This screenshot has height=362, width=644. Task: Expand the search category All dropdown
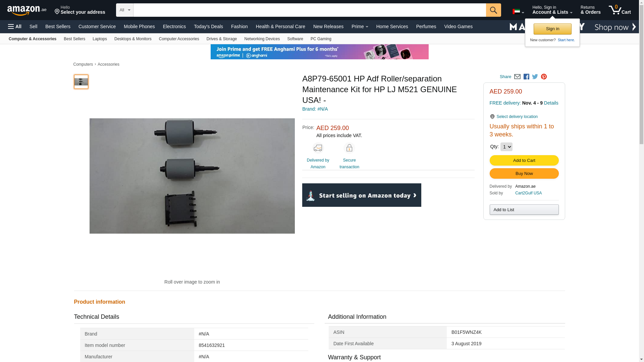click(124, 10)
